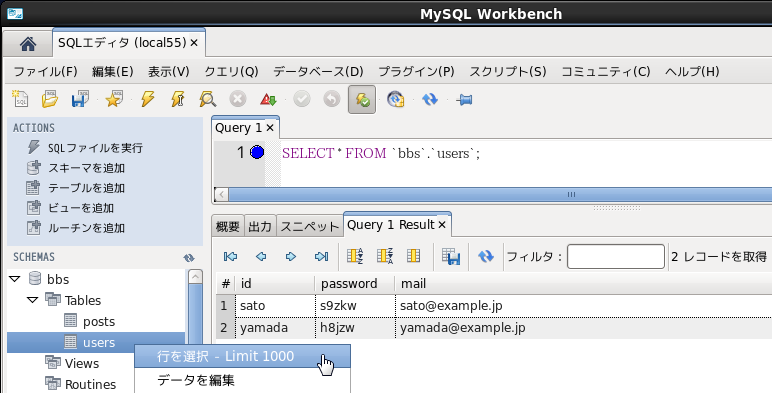The width and height of the screenshot is (772, 393).
Task: Switch to the 概要 tab
Action: [228, 227]
